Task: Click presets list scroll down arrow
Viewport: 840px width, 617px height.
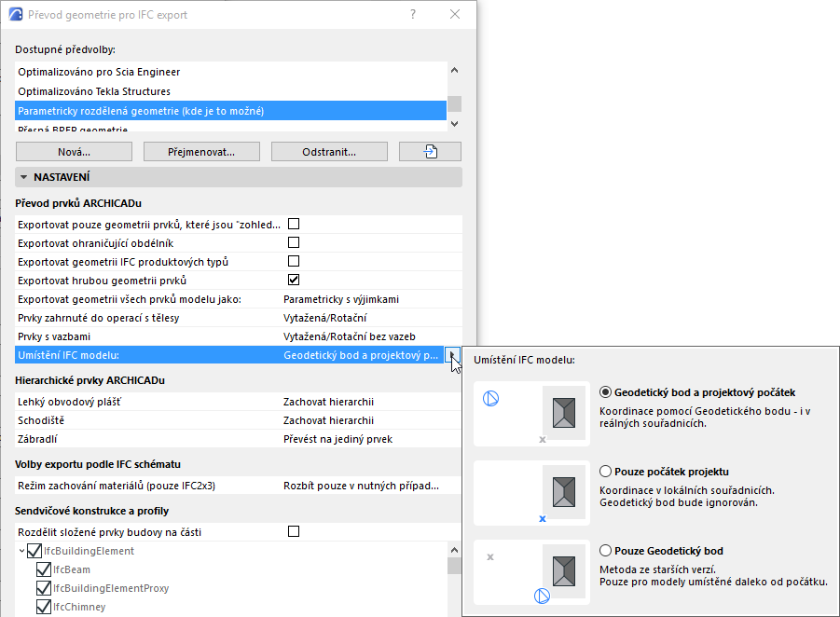Action: click(x=454, y=124)
